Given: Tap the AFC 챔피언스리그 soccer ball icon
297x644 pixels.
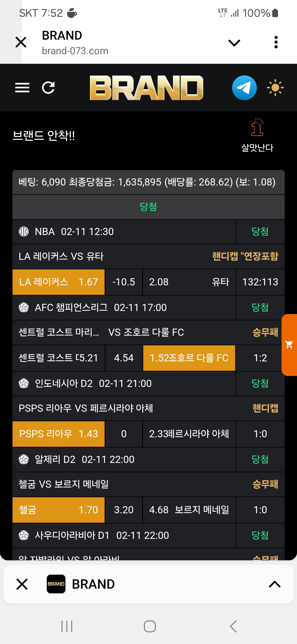Looking at the screenshot, I should pyautogui.click(x=24, y=307).
